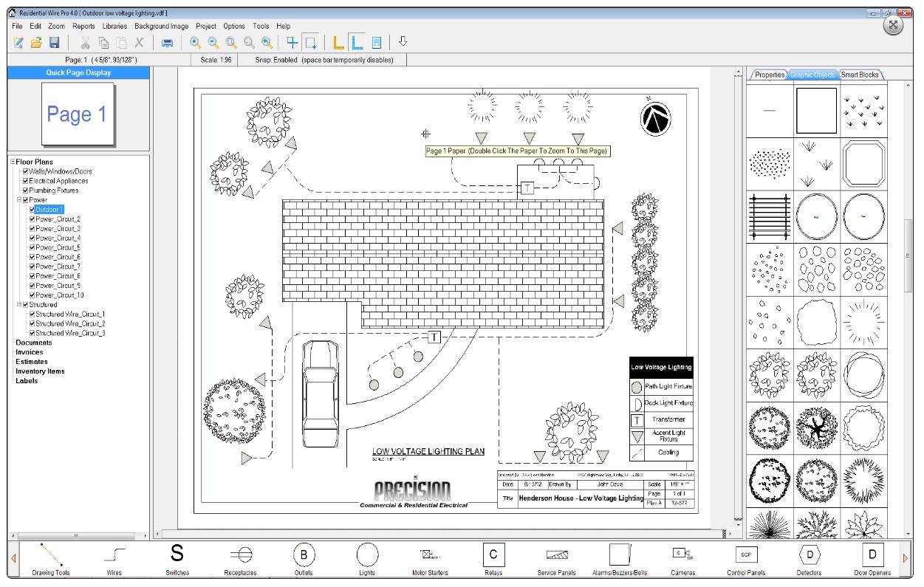Toggle the Structured Wire_Circuit_1 checkbox
Image resolution: width=924 pixels, height=587 pixels.
[x=32, y=314]
